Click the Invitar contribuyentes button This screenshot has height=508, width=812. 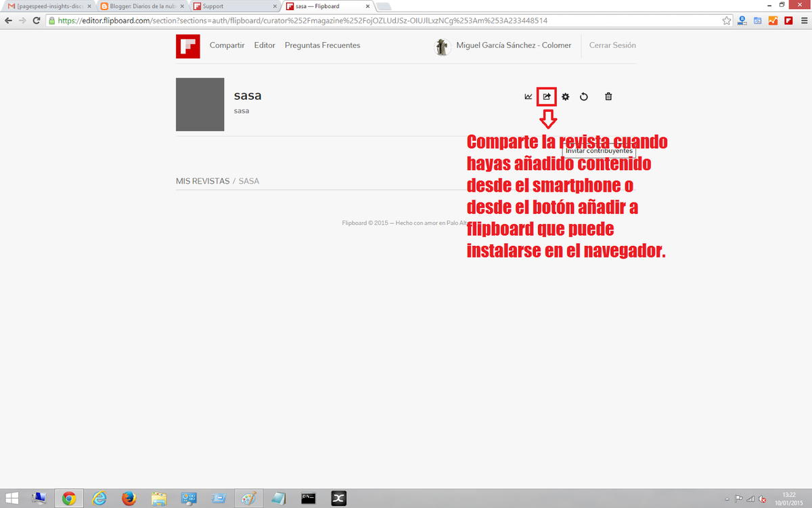coord(599,150)
